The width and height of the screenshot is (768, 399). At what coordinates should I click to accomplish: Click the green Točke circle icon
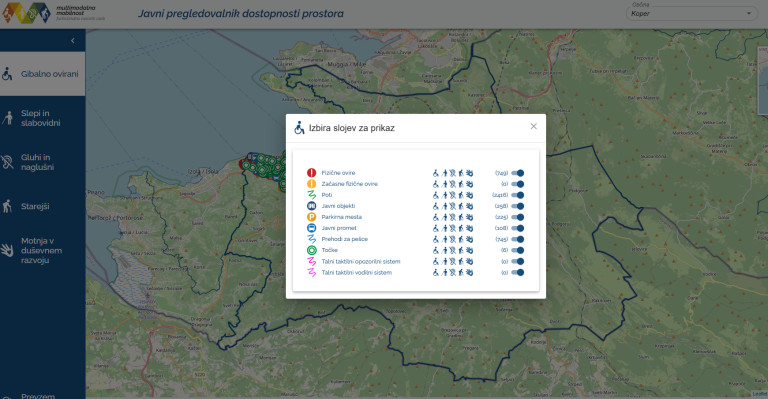(312, 250)
